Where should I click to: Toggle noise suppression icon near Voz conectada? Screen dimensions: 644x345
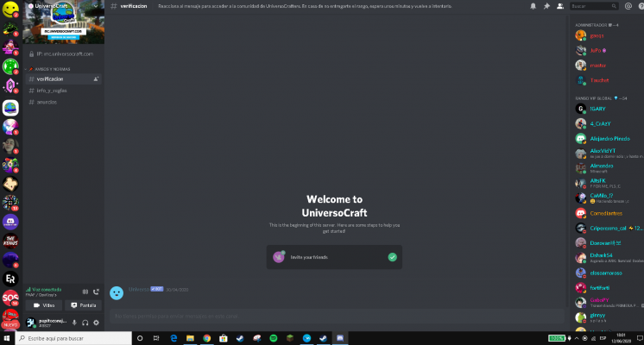85,292
